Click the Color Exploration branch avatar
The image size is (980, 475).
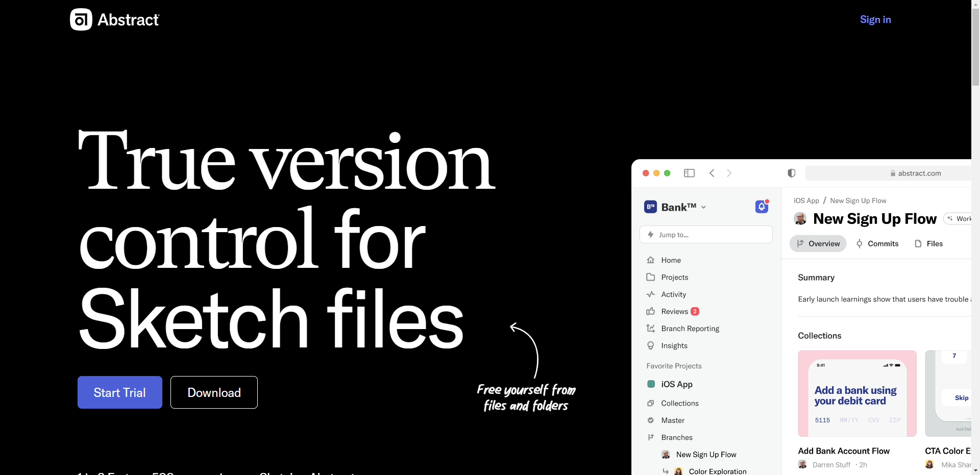(x=678, y=471)
